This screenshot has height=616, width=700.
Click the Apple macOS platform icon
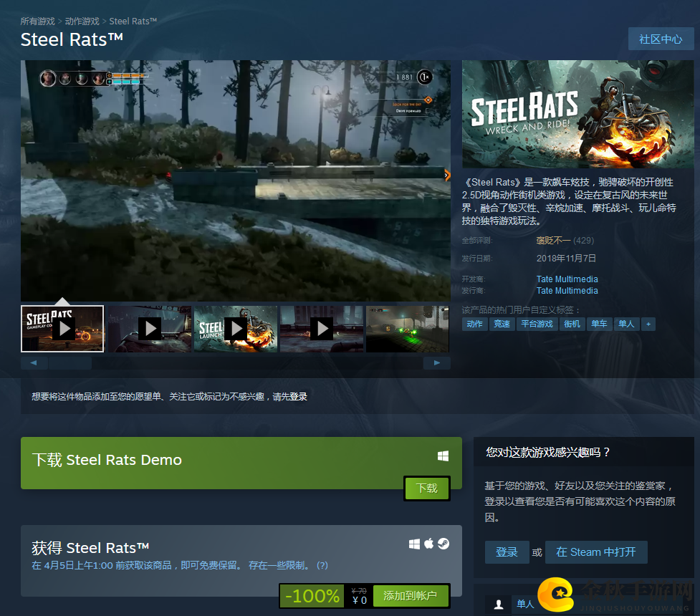pos(428,544)
